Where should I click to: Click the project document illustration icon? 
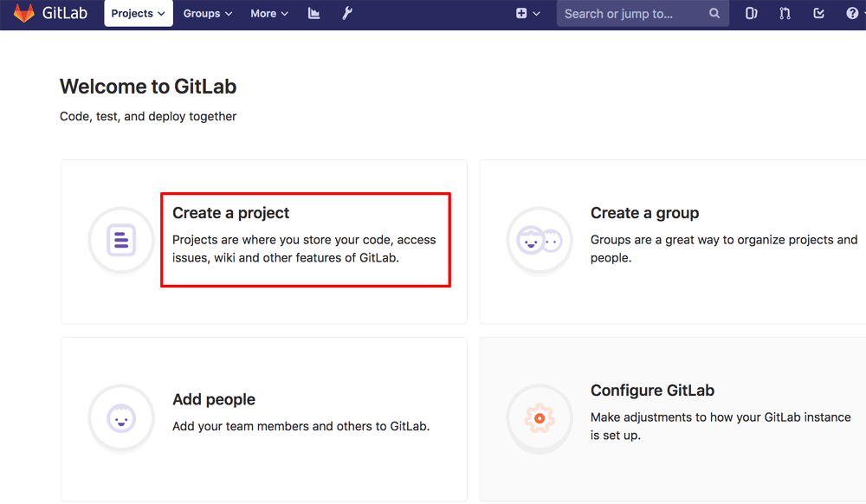pyautogui.click(x=121, y=240)
